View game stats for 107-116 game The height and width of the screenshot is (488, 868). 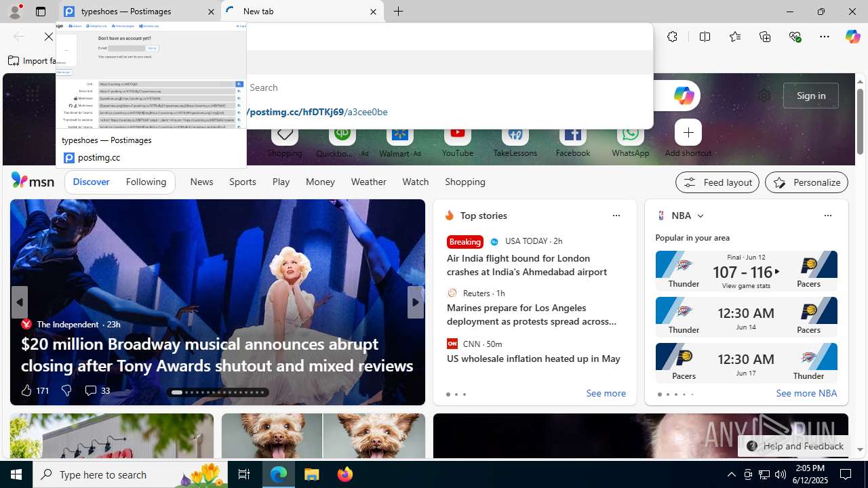[x=746, y=286]
